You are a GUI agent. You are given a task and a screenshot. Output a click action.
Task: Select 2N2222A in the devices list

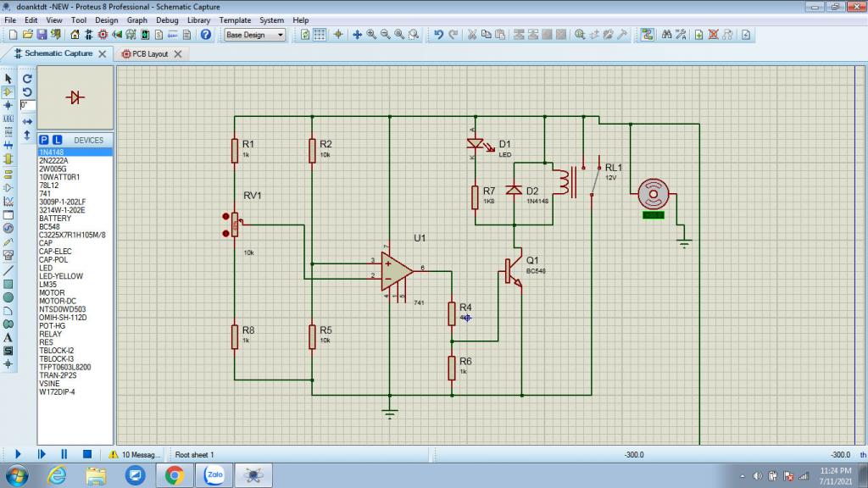[53, 160]
